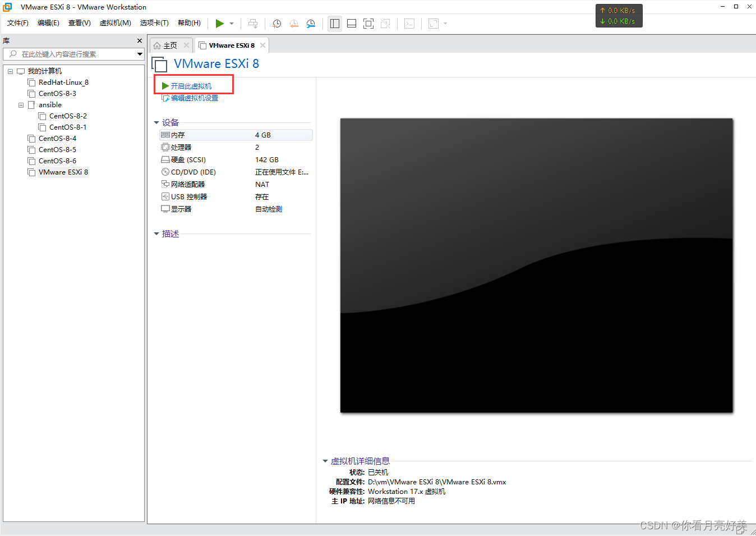Viewport: 756px width, 536px height.
Task: Click the 硬盘 (SCSI) device row
Action: 236,160
